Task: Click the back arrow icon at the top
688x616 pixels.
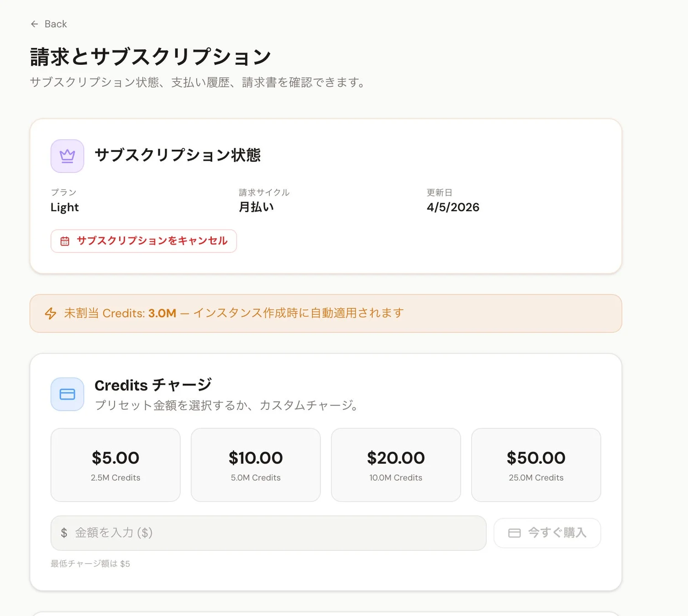Action: pos(35,24)
